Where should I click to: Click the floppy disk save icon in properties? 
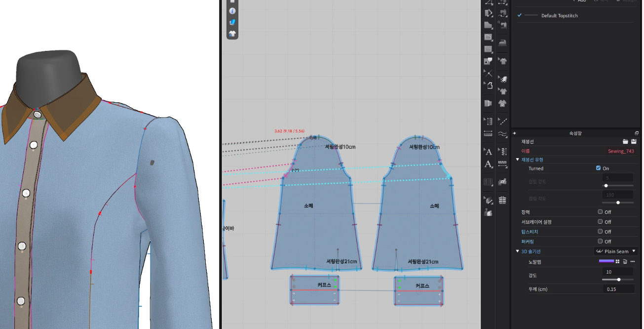coord(634,142)
